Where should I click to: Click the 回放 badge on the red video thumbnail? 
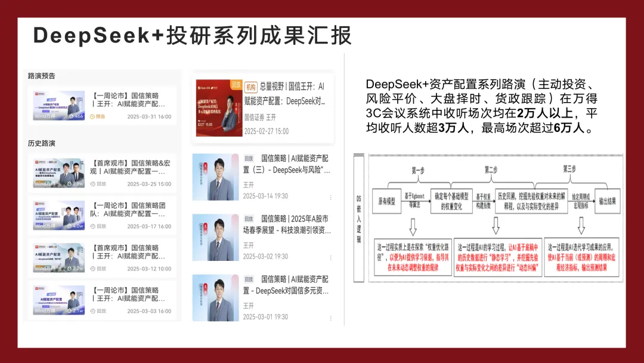(x=236, y=84)
